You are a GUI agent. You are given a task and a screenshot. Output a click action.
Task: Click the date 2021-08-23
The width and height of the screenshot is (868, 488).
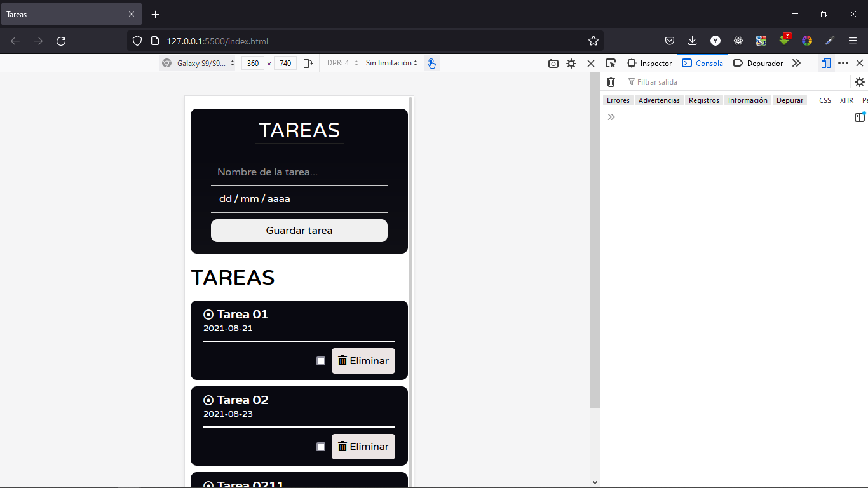[228, 414]
